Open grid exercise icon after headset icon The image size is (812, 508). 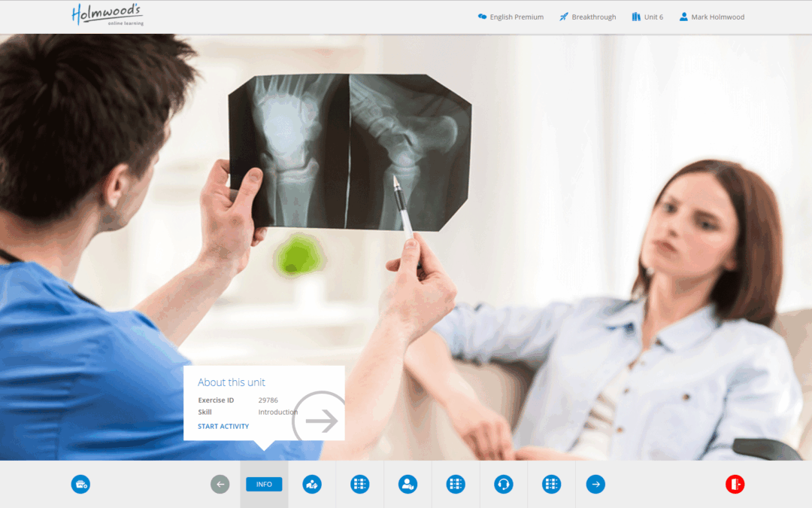tap(552, 484)
